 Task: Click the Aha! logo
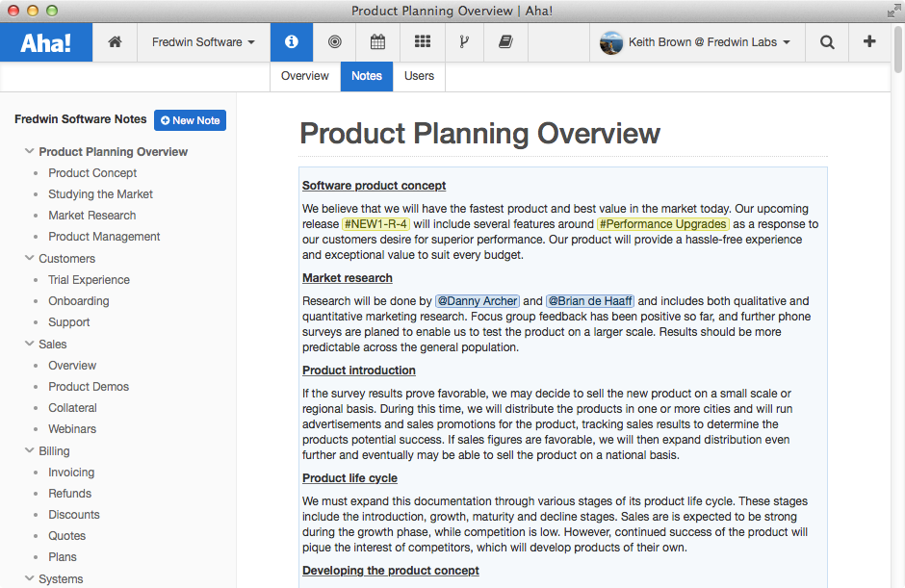click(x=45, y=42)
